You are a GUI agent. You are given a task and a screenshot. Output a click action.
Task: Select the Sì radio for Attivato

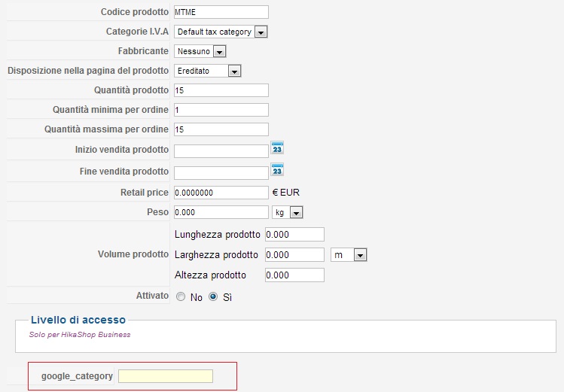tap(213, 297)
